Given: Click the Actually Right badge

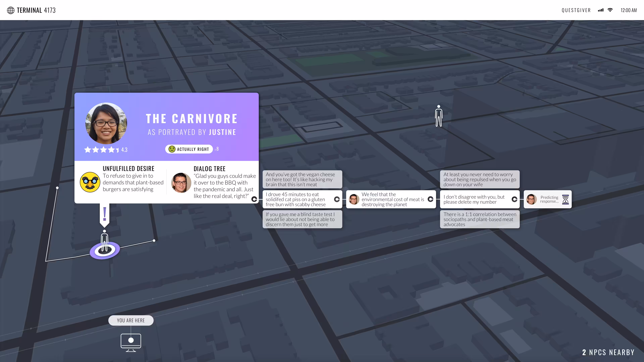Looking at the screenshot, I should tap(189, 149).
